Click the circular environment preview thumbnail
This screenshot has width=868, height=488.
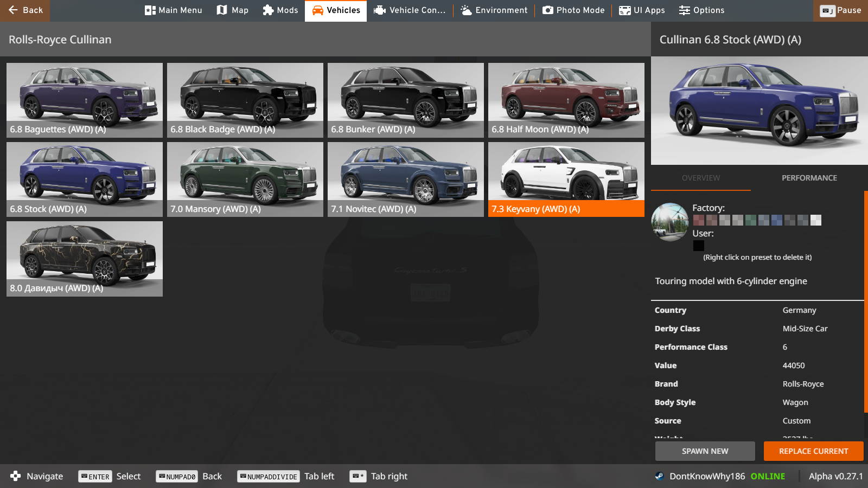click(x=670, y=222)
